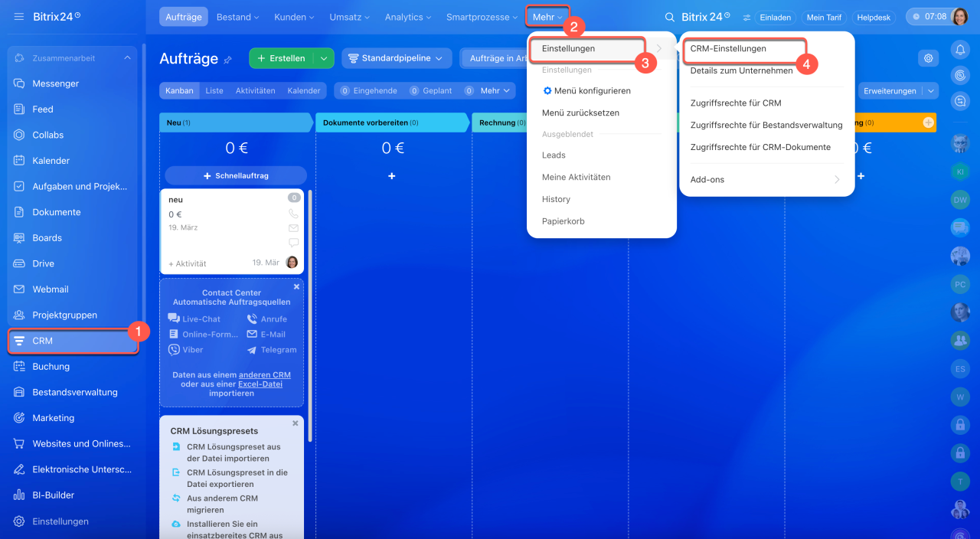Click the pin icon beside Aufträge heading
The width and height of the screenshot is (980, 539).
point(227,60)
